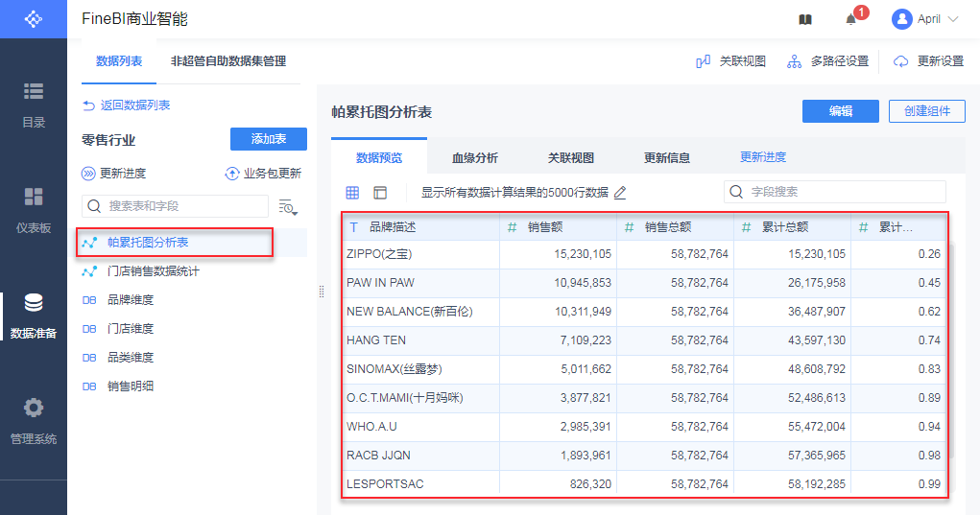Switch to the 血缘分析 tab
The image size is (980, 515).
point(475,158)
